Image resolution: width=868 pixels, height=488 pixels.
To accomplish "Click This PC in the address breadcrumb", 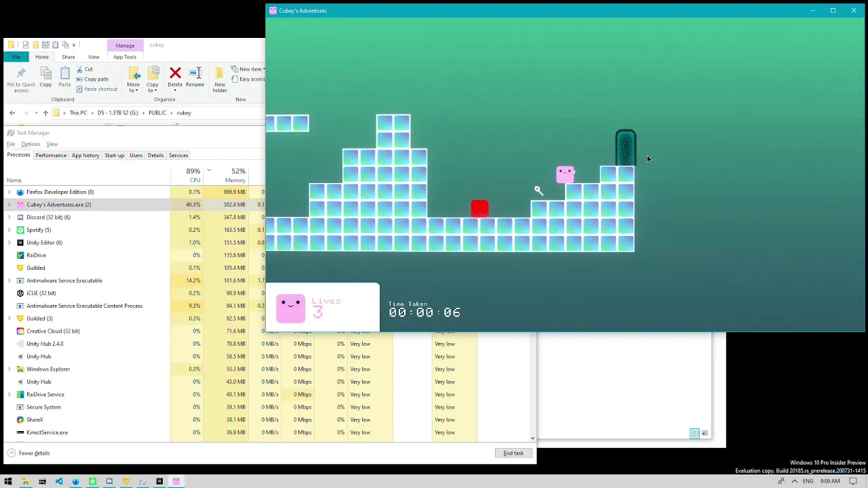I will 78,113.
